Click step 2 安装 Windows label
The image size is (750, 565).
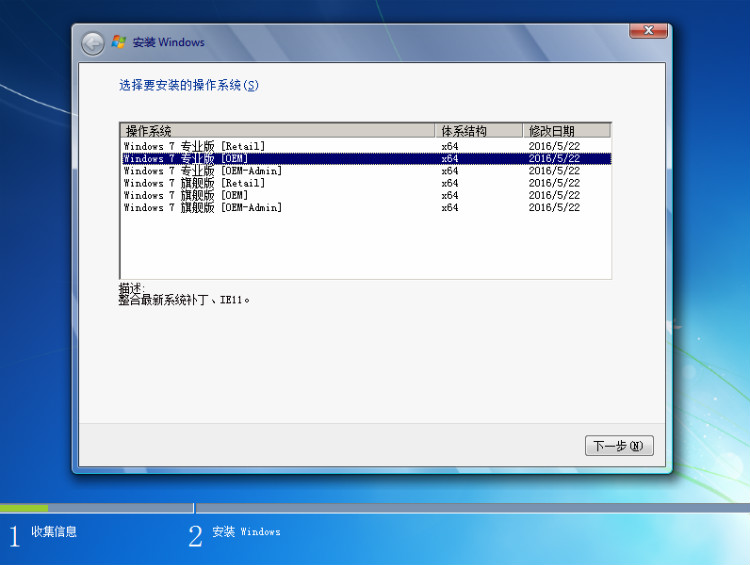[246, 532]
